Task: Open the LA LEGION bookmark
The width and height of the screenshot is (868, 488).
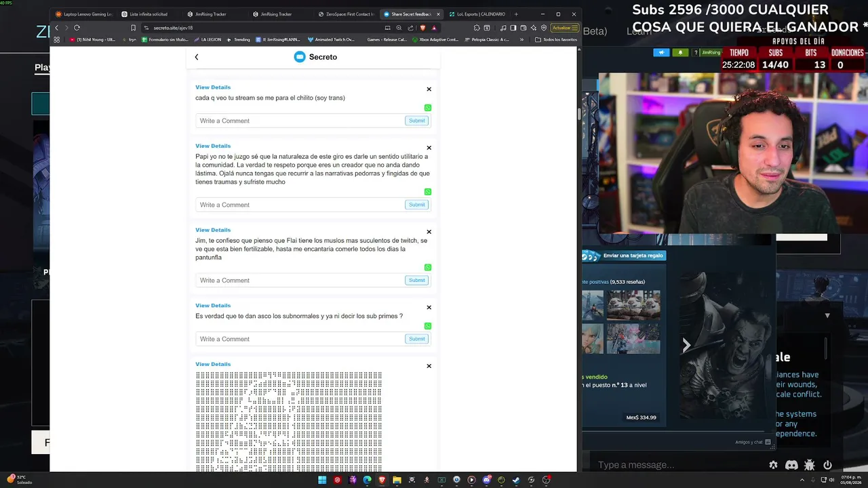Action: (x=208, y=39)
